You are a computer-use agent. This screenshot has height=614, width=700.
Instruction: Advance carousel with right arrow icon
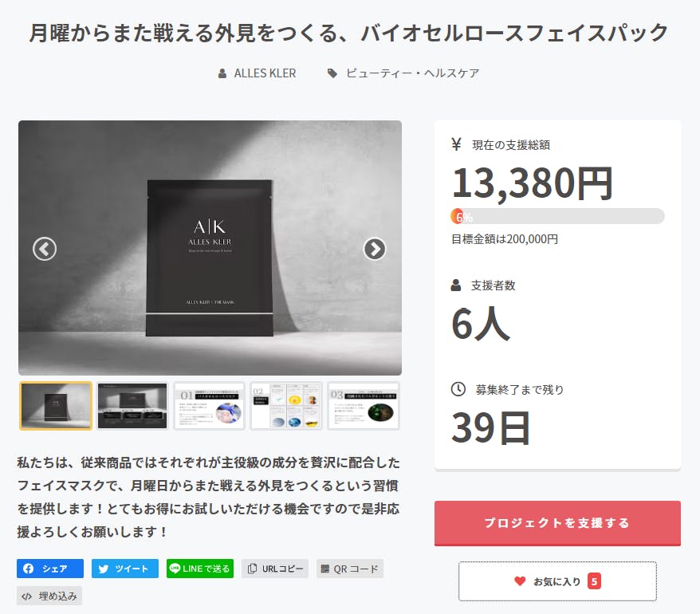click(375, 249)
